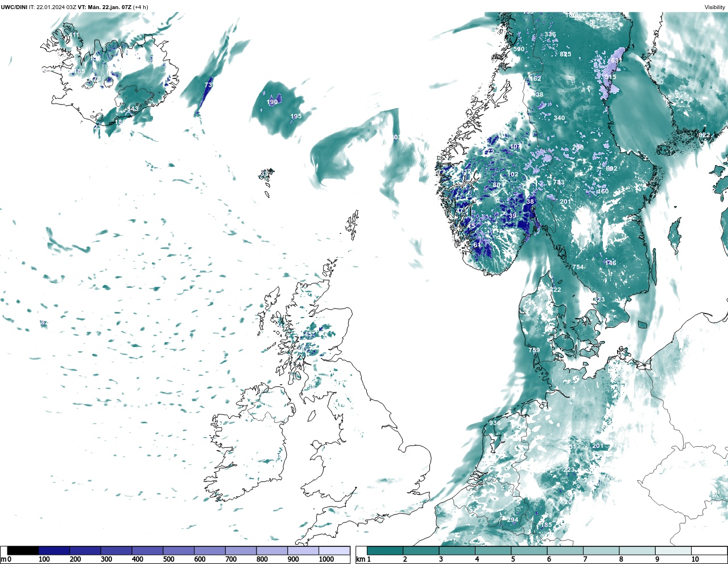Select the '336' value in northern Sweden
728x564 pixels.
click(550, 34)
